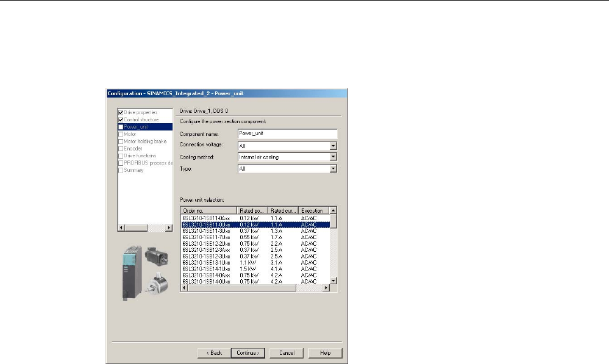609x364 pixels.
Task: Click the Component name input field
Action: click(287, 134)
